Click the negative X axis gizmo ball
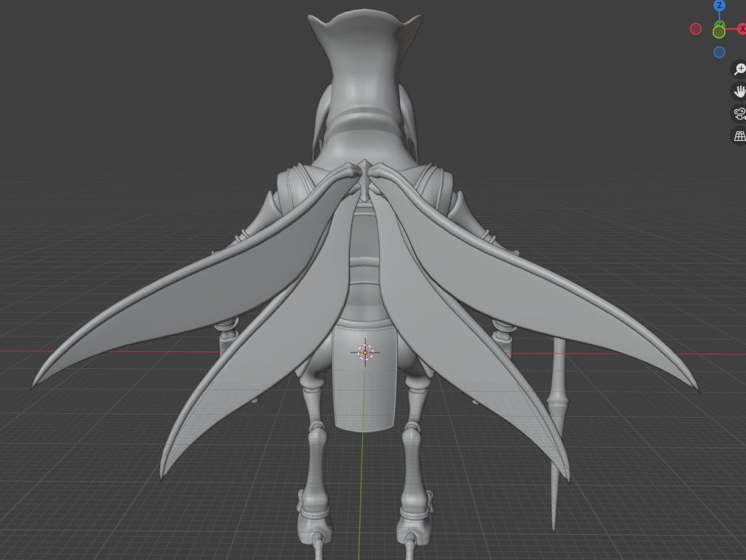This screenshot has width=746, height=560. [x=695, y=28]
